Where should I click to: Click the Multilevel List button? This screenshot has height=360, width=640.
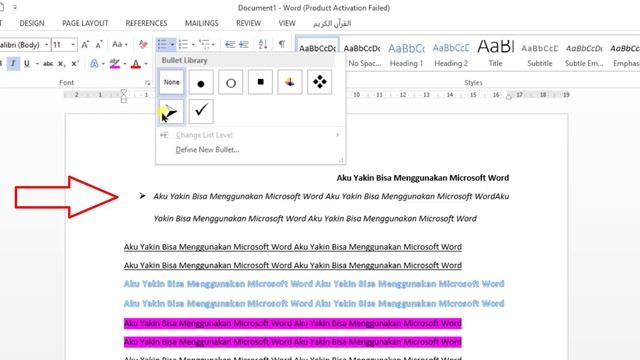point(204,44)
